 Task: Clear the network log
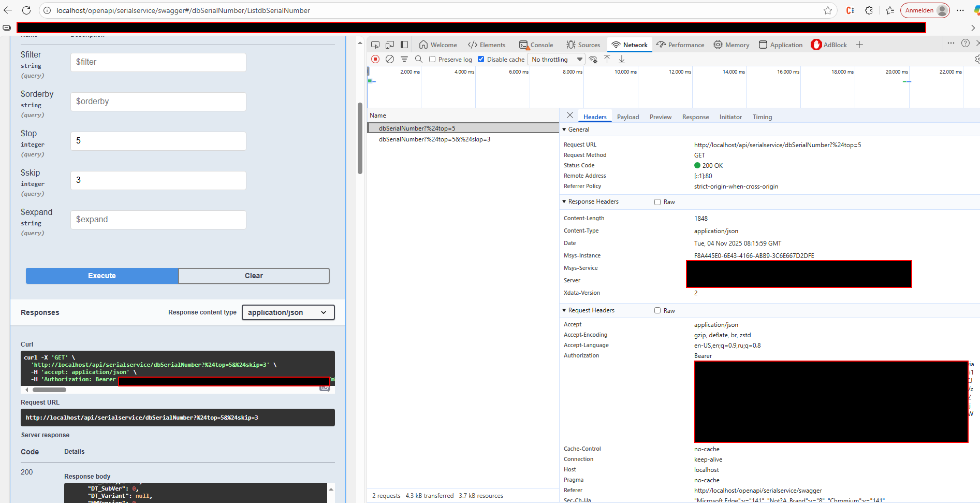[390, 60]
